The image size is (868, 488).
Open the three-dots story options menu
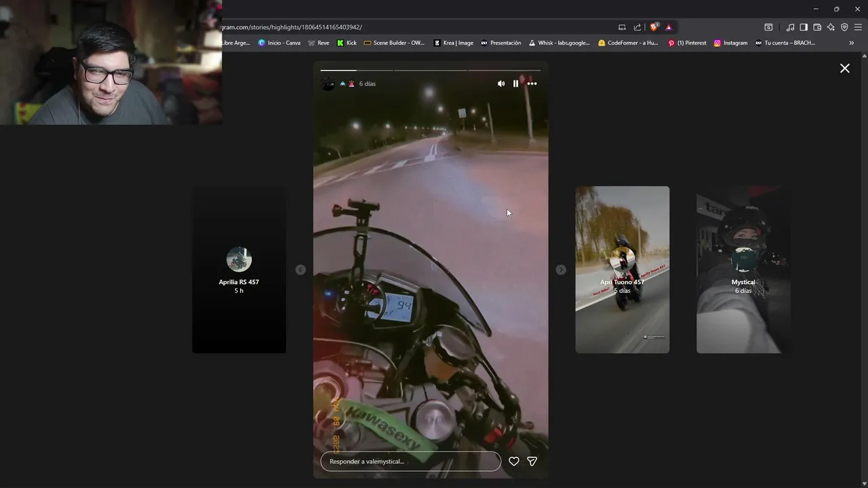532,83
